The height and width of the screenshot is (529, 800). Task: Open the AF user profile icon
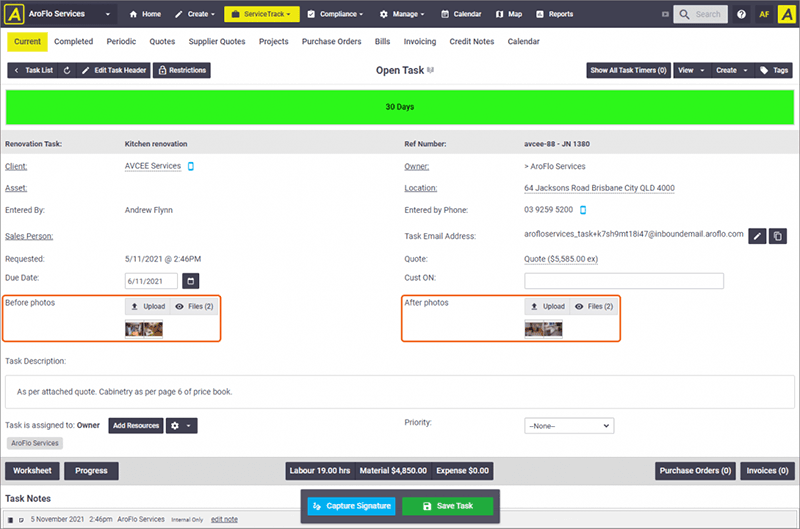(x=764, y=14)
